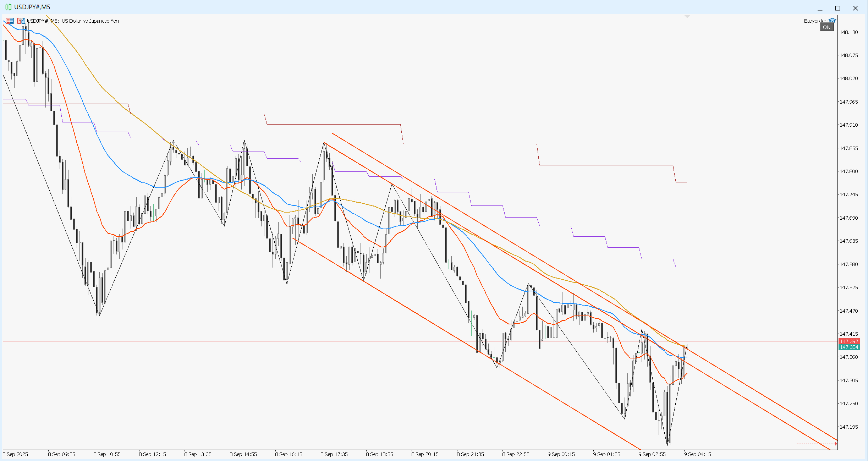Close the USDJPY#,M5 chart window

tap(855, 8)
